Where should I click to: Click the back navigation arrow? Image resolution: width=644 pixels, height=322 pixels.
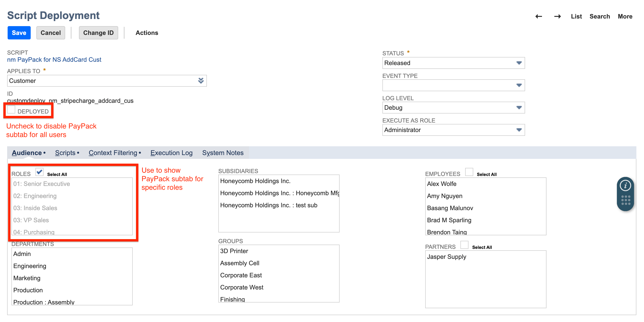(x=539, y=16)
